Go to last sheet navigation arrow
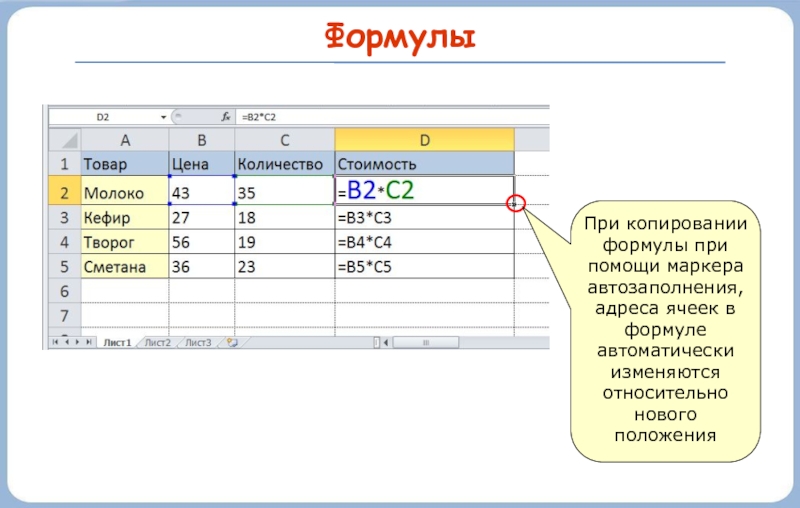800x508 pixels. click(x=91, y=342)
